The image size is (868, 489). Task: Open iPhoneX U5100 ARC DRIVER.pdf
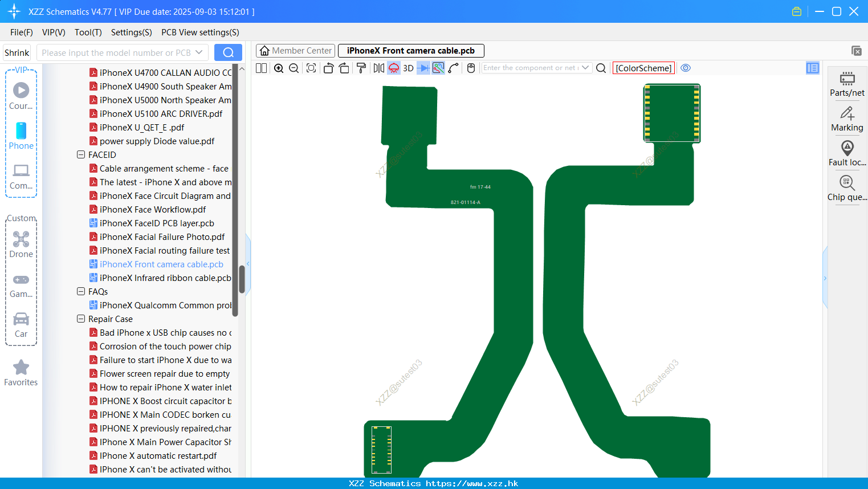coord(161,114)
